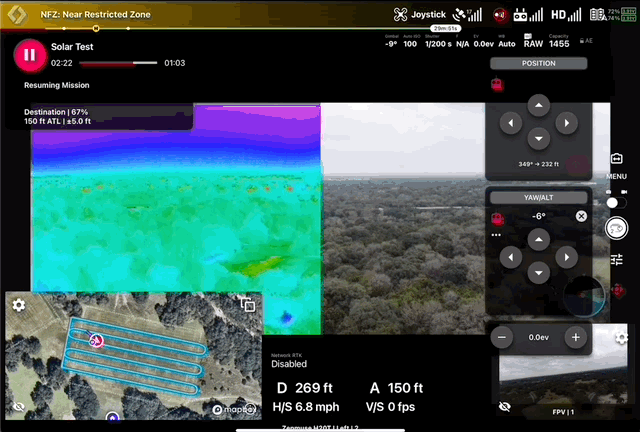
Task: Check the GPS satellite signal icon
Action: point(467,15)
